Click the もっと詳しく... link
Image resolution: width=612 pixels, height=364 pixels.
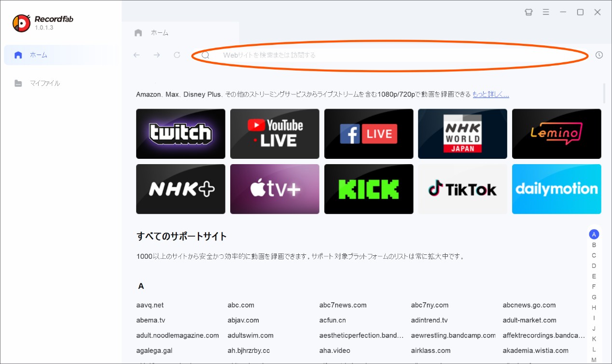point(490,94)
